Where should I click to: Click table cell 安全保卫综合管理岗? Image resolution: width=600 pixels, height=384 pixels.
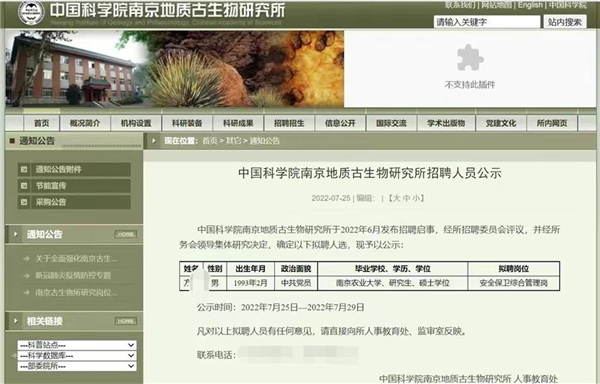(514, 283)
